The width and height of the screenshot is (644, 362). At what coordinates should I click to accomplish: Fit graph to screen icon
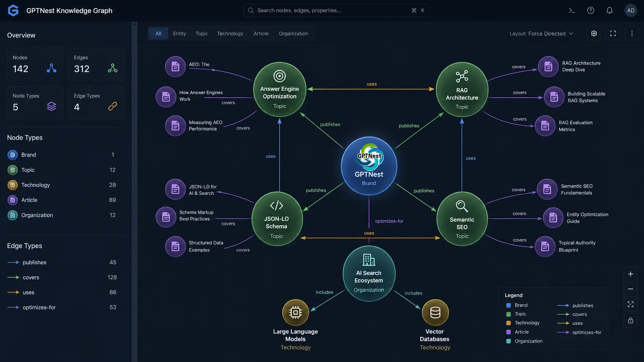click(631, 304)
